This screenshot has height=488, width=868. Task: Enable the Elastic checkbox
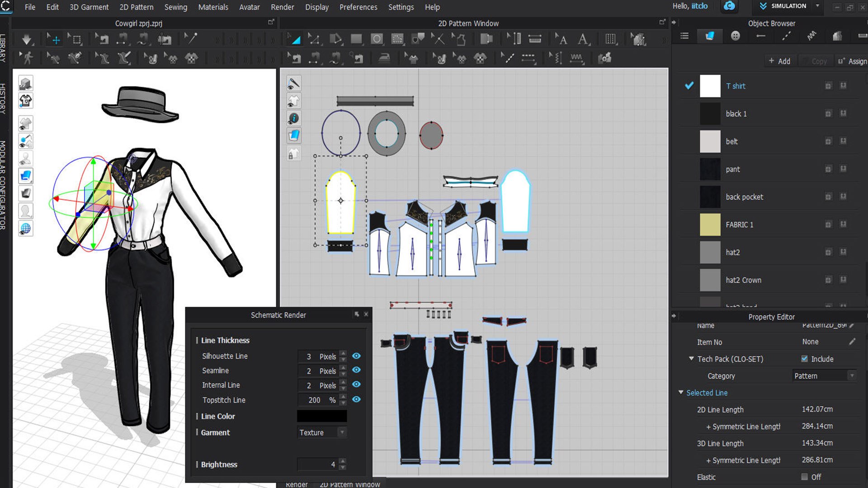804,477
